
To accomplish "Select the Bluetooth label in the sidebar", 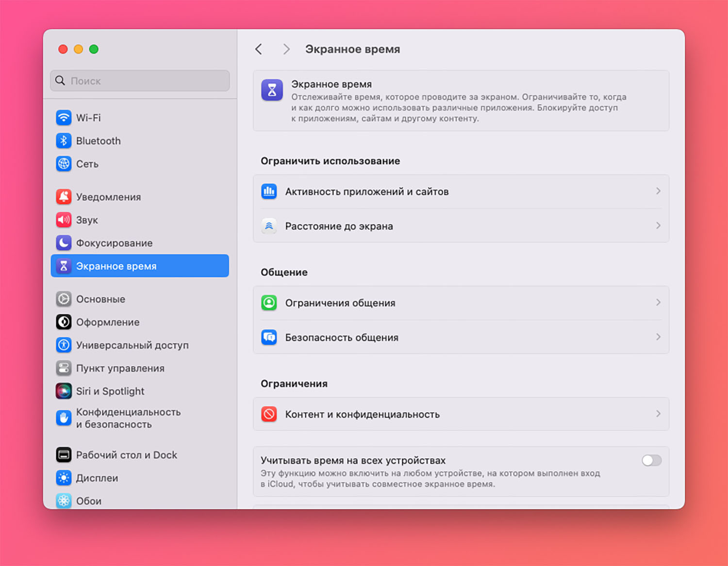I will pos(99,141).
